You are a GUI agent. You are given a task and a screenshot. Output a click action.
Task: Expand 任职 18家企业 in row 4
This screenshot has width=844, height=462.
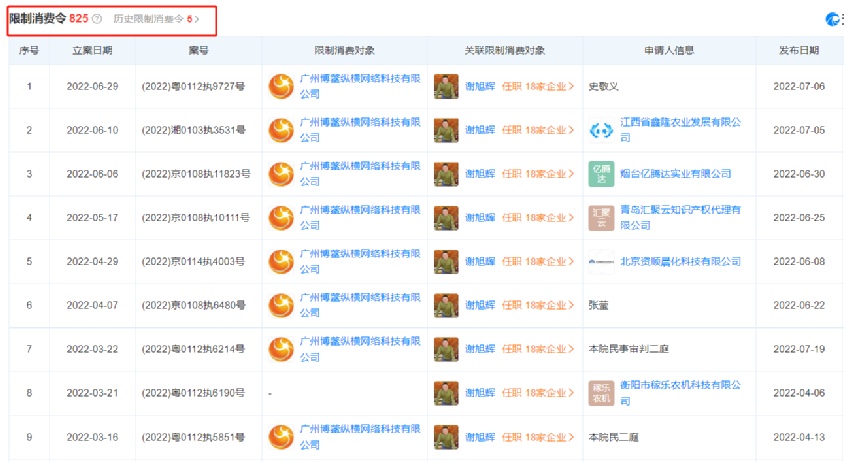click(538, 218)
